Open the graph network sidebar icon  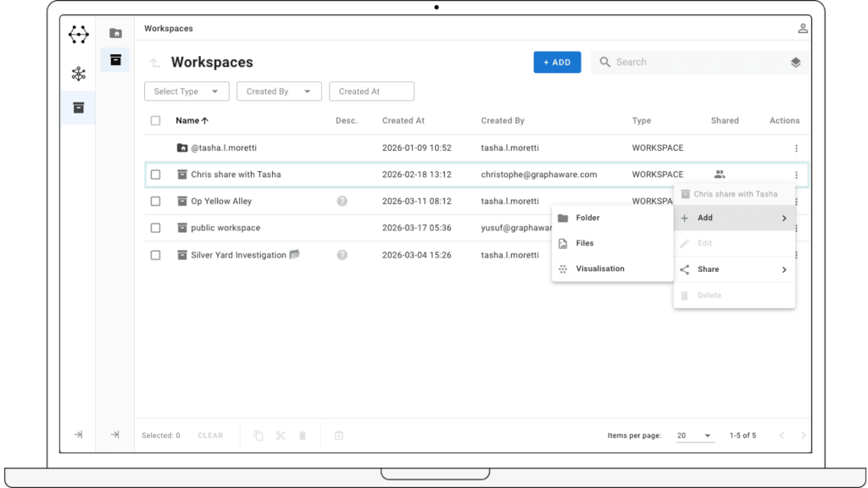79,74
